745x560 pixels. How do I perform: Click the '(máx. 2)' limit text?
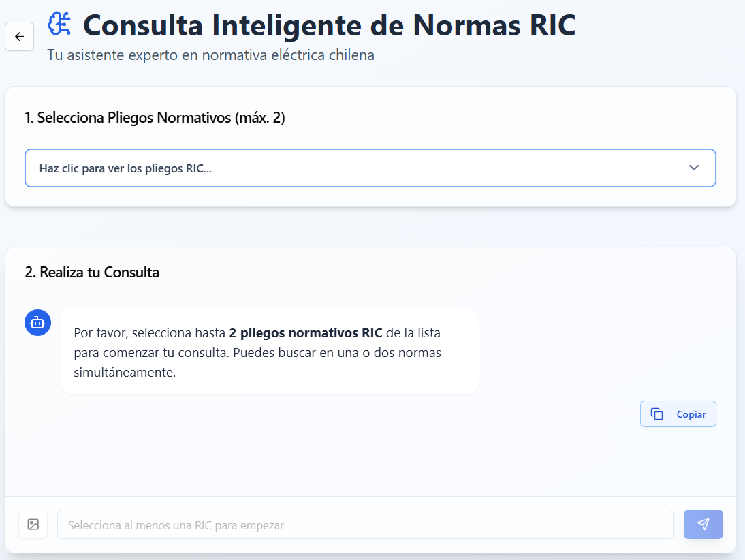(x=259, y=118)
